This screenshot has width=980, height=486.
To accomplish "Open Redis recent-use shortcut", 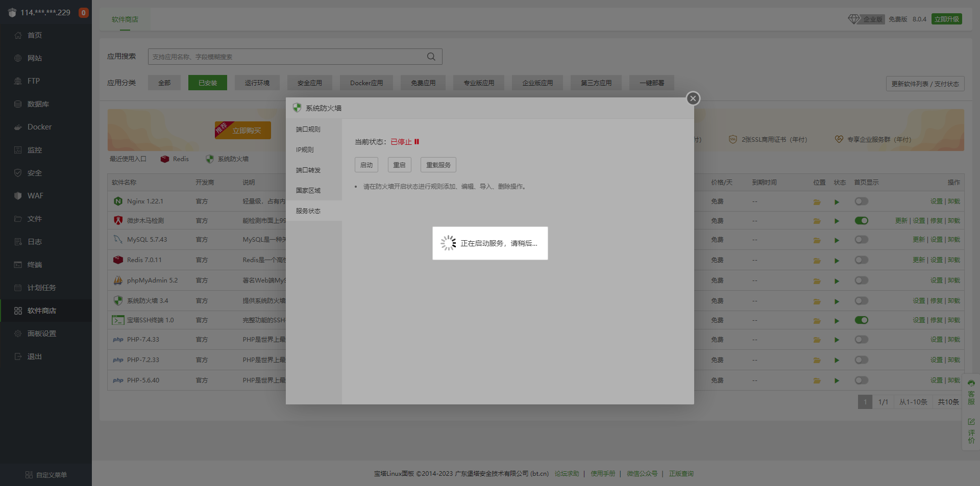I will [175, 159].
